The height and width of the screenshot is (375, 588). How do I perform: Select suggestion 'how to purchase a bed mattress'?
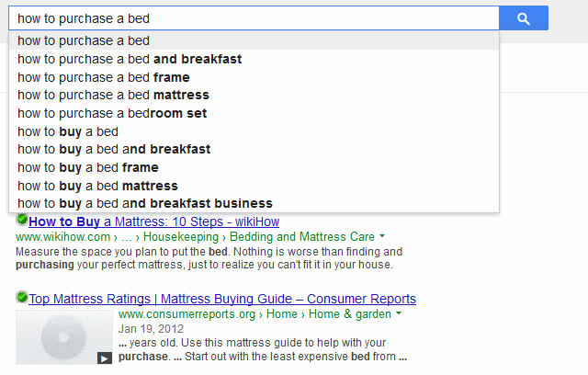[x=254, y=95]
